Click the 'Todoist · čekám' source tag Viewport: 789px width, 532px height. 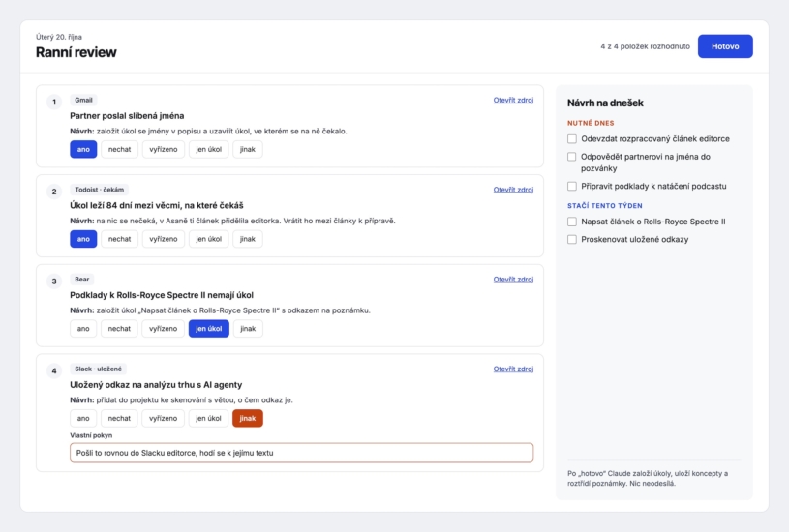99,190
